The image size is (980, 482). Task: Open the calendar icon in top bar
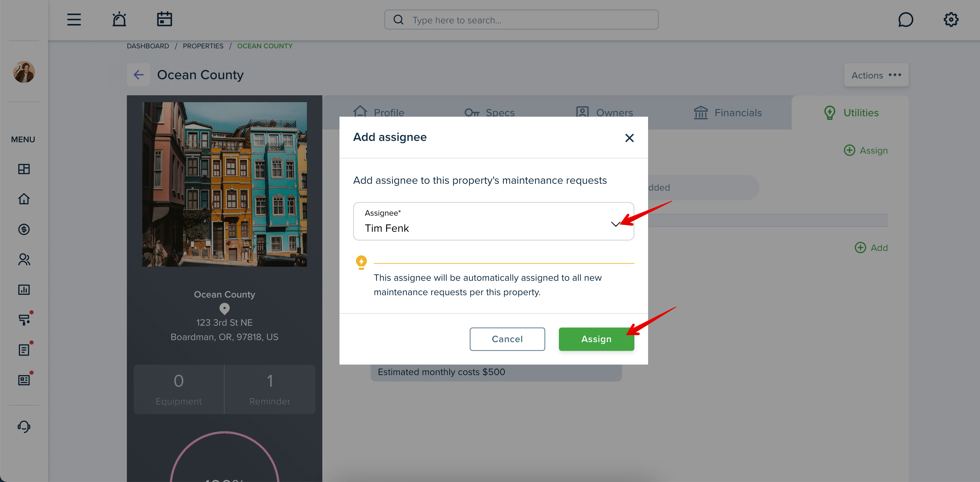point(164,19)
